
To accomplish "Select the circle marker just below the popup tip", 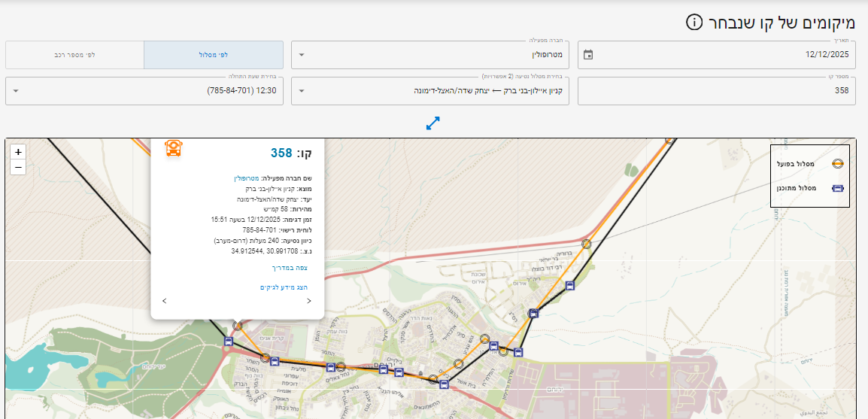I will [x=238, y=326].
